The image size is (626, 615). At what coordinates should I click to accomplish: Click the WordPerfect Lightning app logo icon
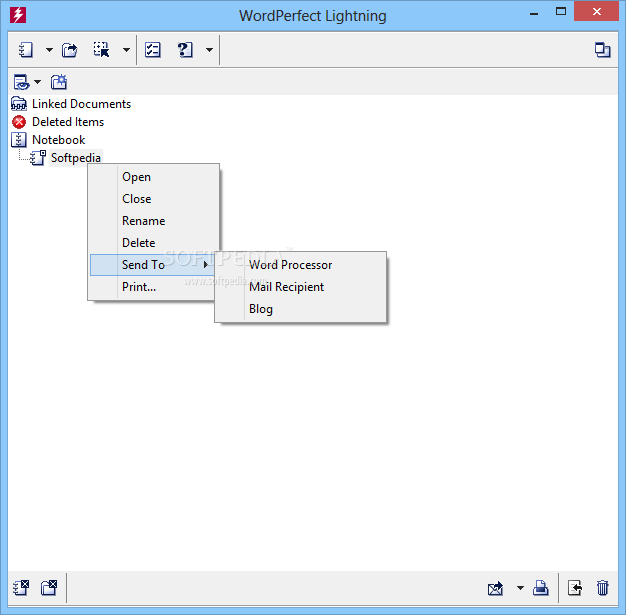coord(18,15)
